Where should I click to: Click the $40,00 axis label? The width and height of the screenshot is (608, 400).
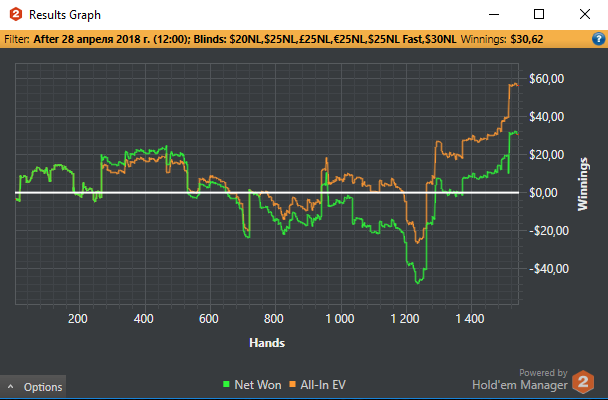pyautogui.click(x=546, y=117)
